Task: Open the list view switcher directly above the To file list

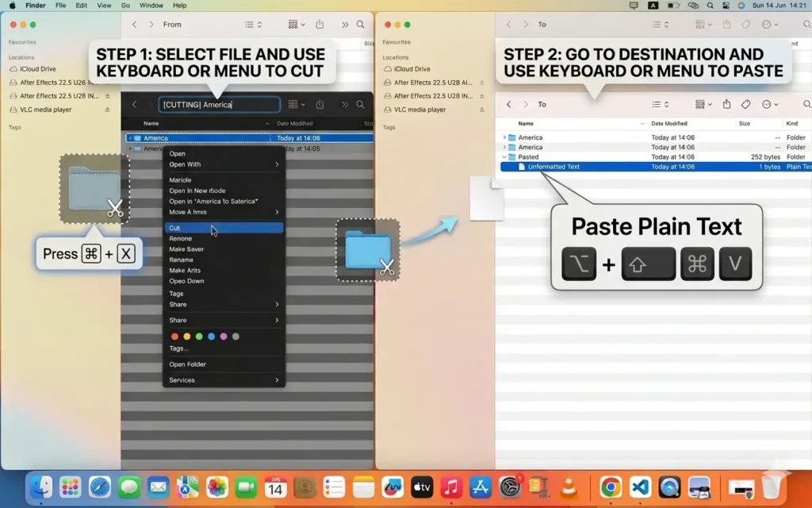Action: [x=661, y=105]
